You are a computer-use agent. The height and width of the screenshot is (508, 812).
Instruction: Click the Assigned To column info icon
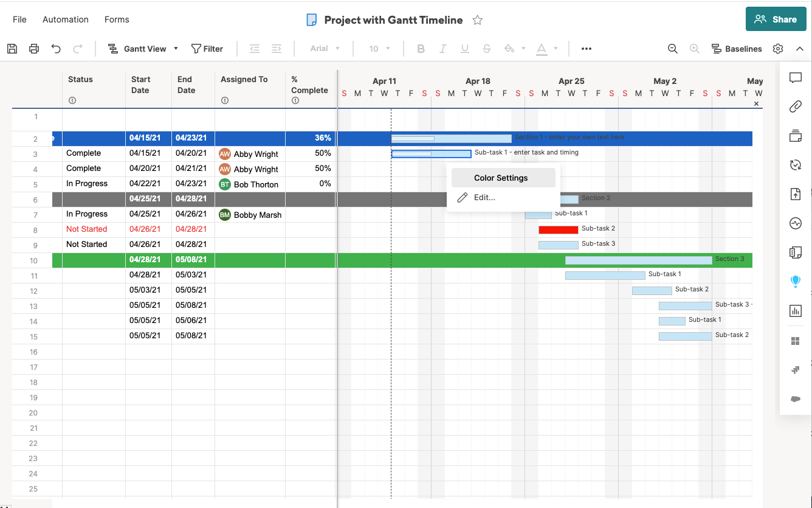click(x=225, y=100)
